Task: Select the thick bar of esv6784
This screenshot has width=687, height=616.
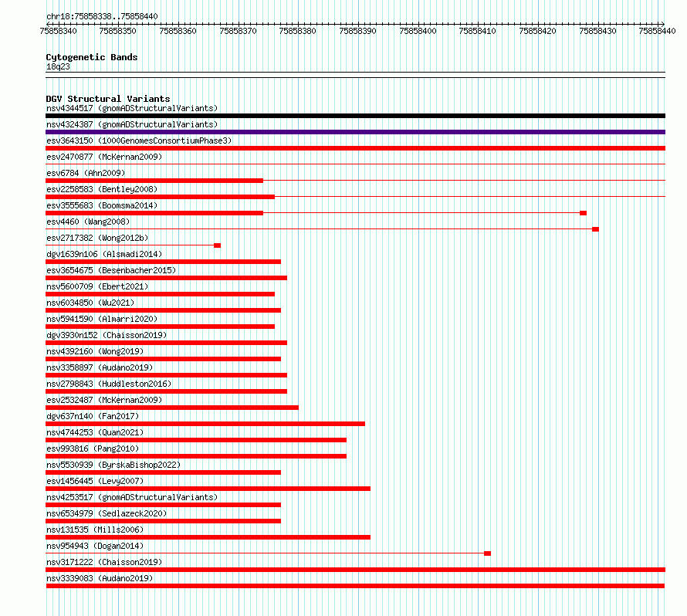Action: click(154, 181)
